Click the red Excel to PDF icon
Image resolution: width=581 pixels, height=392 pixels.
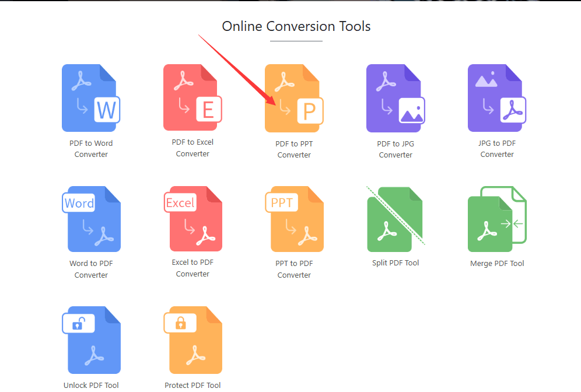coord(192,219)
